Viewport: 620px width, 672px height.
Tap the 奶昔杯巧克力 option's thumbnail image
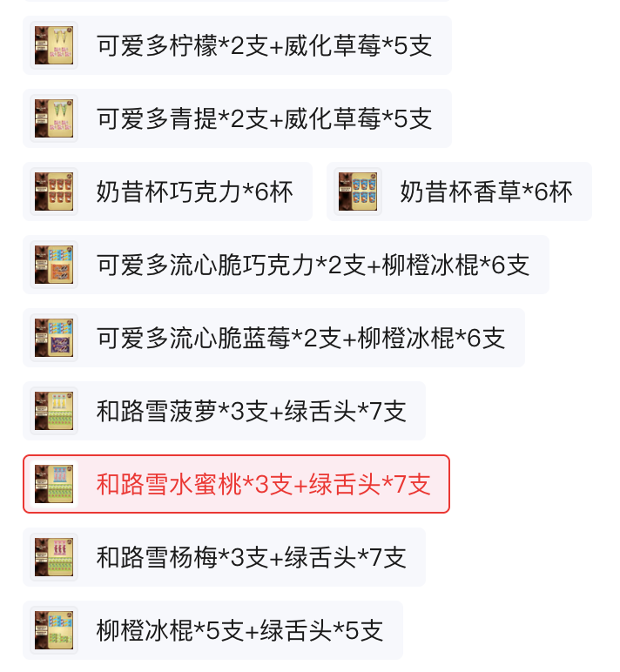pyautogui.click(x=54, y=192)
